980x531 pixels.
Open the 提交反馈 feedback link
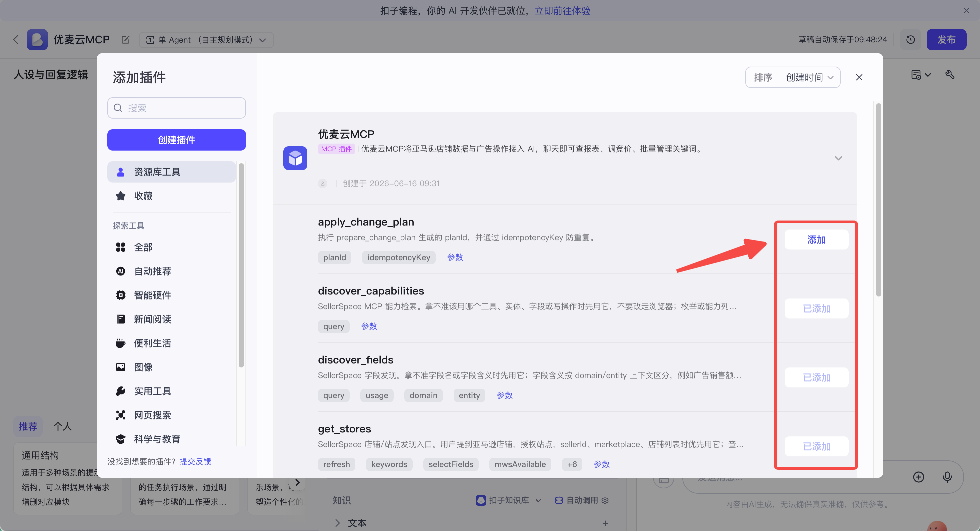click(195, 461)
